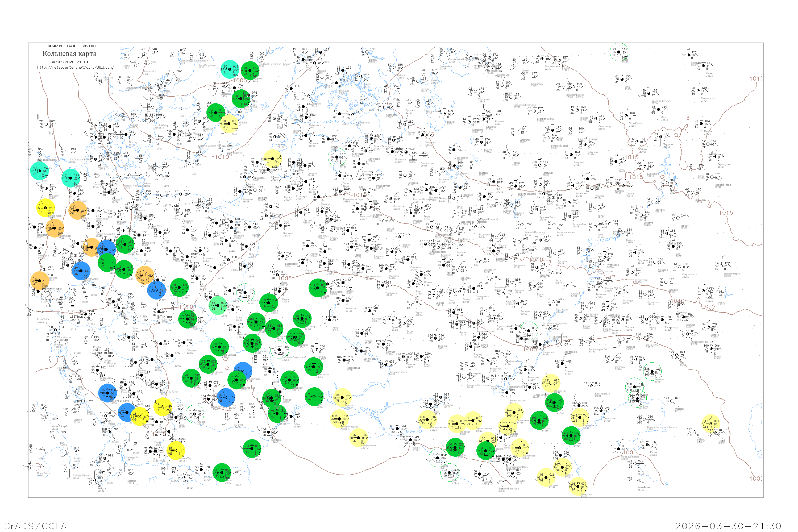Select the cyan Bremen station marker
798x532 pixels.
pyautogui.click(x=70, y=178)
